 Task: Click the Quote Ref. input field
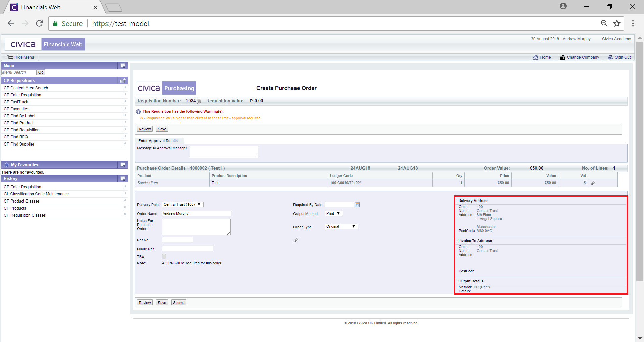pos(187,249)
